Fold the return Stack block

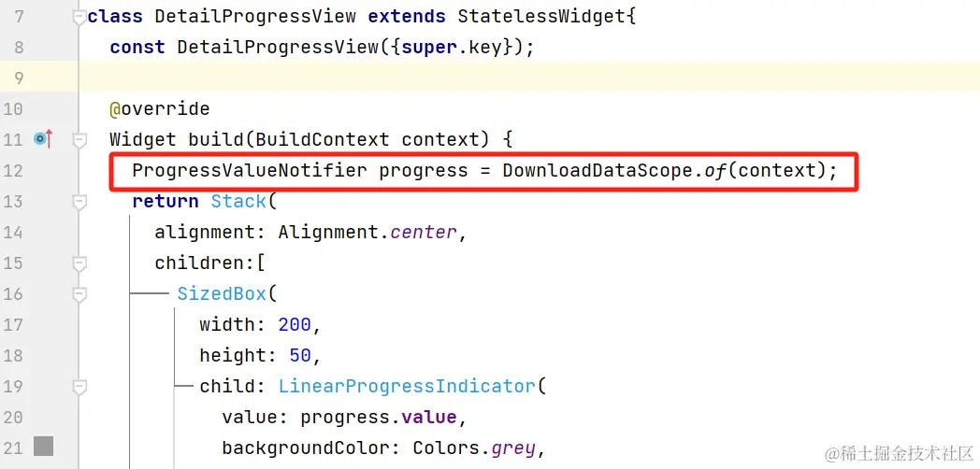79,201
